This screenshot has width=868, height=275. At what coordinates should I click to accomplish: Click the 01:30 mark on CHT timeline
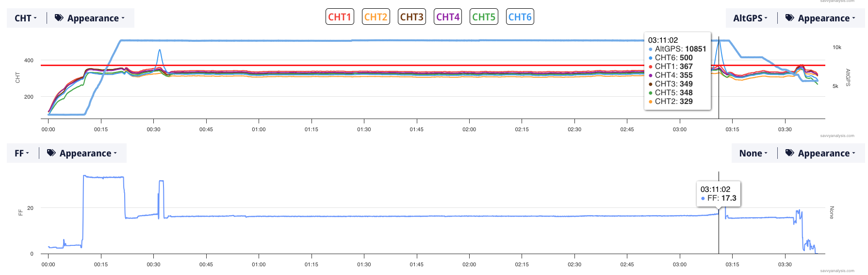(364, 129)
